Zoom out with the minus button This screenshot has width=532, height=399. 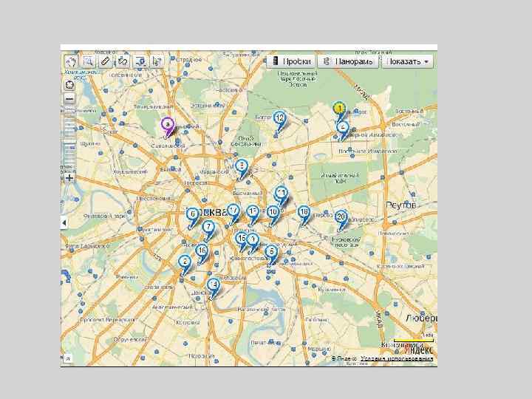[x=69, y=99]
